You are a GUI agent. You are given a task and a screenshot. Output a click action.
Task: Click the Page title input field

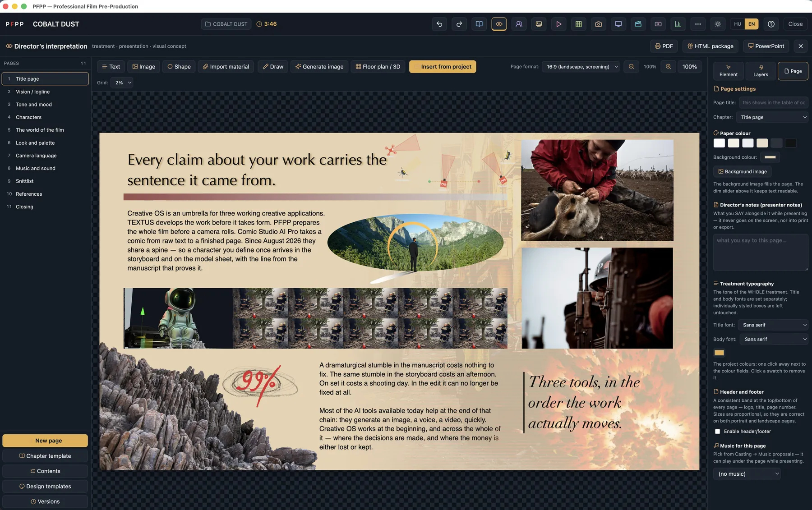click(x=773, y=103)
